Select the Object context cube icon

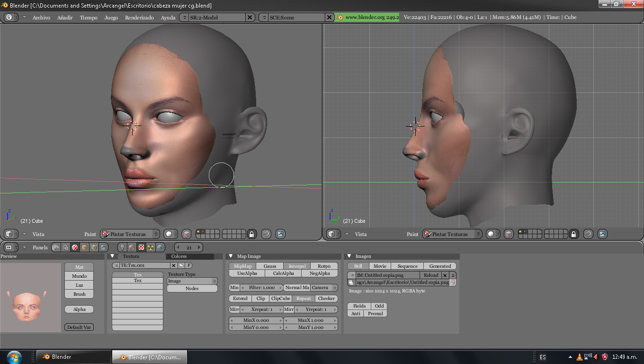tap(84, 247)
